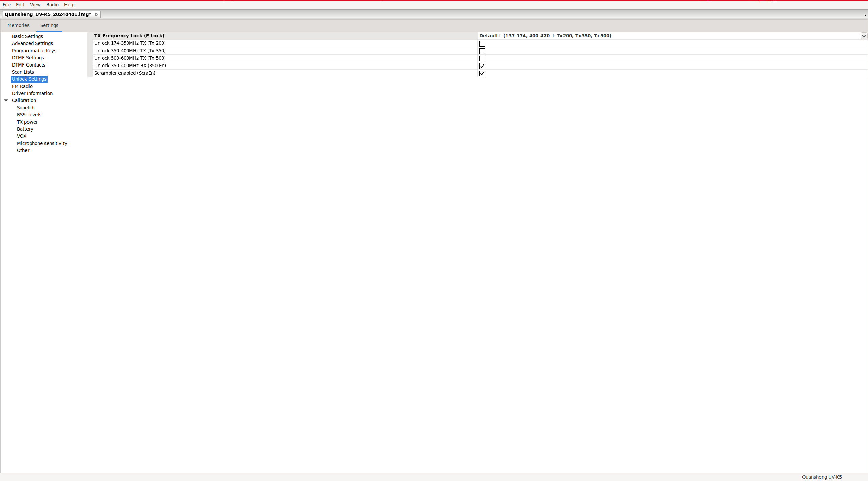Close the Quansheng_UV-K5 image tab
This screenshot has height=481, width=868.
coord(97,14)
